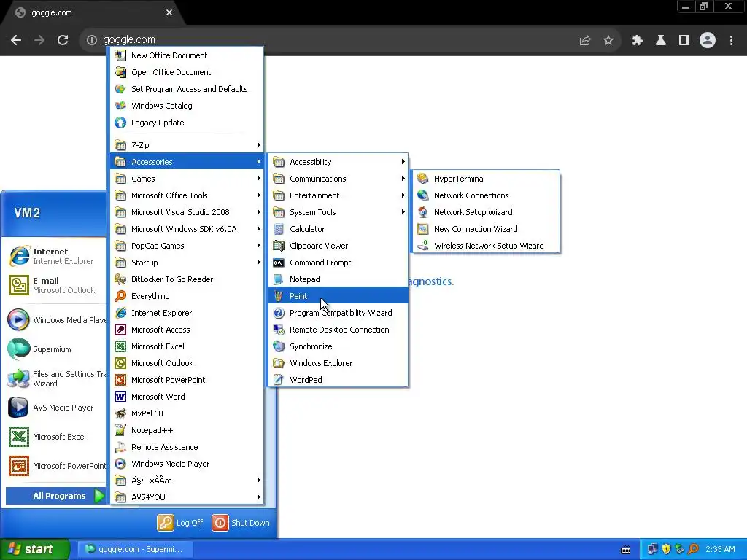
Task: Expand the 7-Zip submenu
Action: 187,145
